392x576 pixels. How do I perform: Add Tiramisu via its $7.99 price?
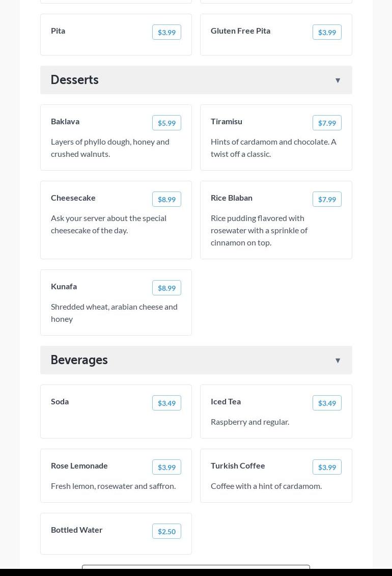point(327,123)
